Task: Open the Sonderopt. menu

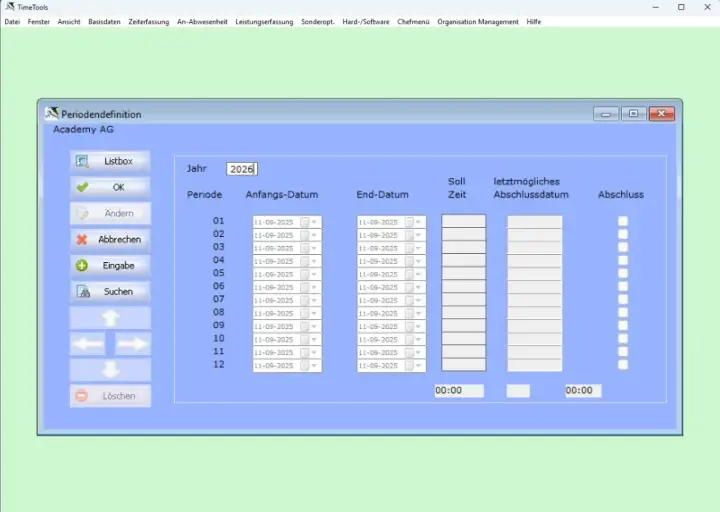Action: 318,22
